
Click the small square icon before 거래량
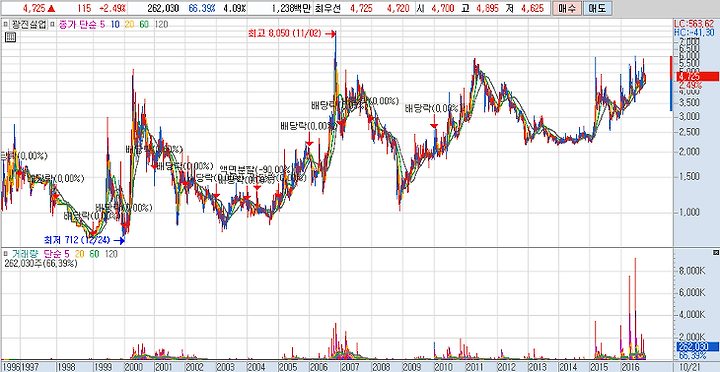[5, 253]
